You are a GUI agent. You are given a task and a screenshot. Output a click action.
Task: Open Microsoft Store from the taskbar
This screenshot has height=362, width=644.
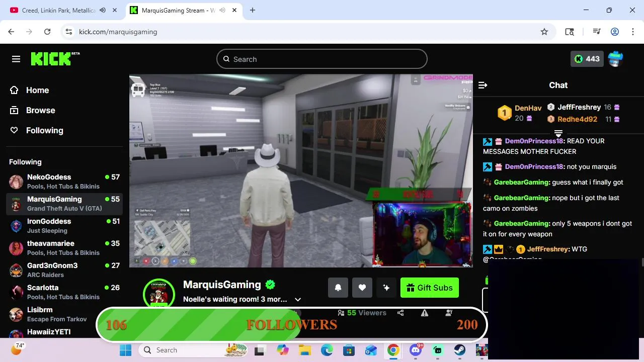coord(349,350)
